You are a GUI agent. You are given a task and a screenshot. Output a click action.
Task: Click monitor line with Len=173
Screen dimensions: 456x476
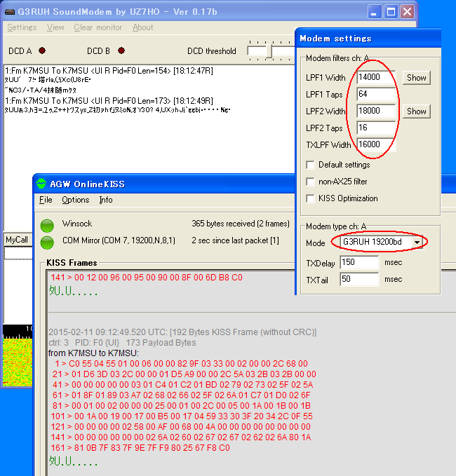click(x=109, y=101)
